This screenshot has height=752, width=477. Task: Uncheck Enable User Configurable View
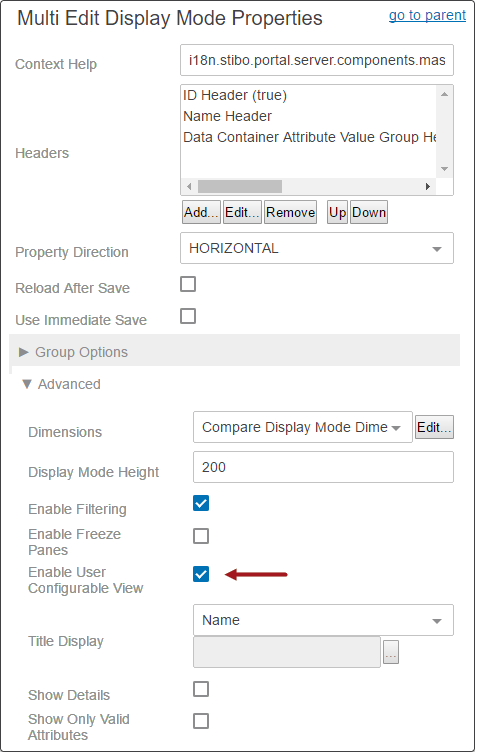point(201,574)
